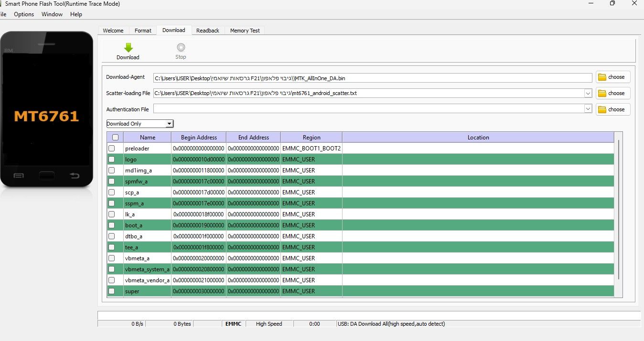
Task: Click the phone back key icon
Action: [75, 176]
